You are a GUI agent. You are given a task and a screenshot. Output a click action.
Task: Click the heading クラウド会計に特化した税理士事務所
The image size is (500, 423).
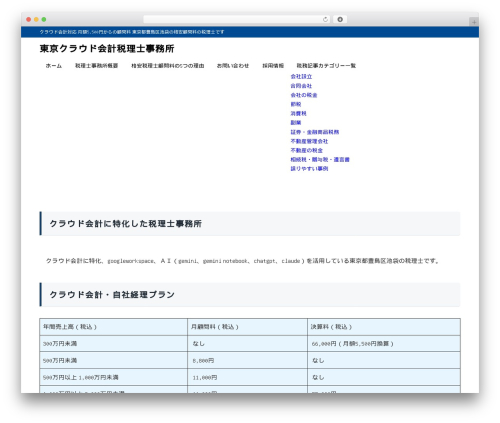coord(126,224)
